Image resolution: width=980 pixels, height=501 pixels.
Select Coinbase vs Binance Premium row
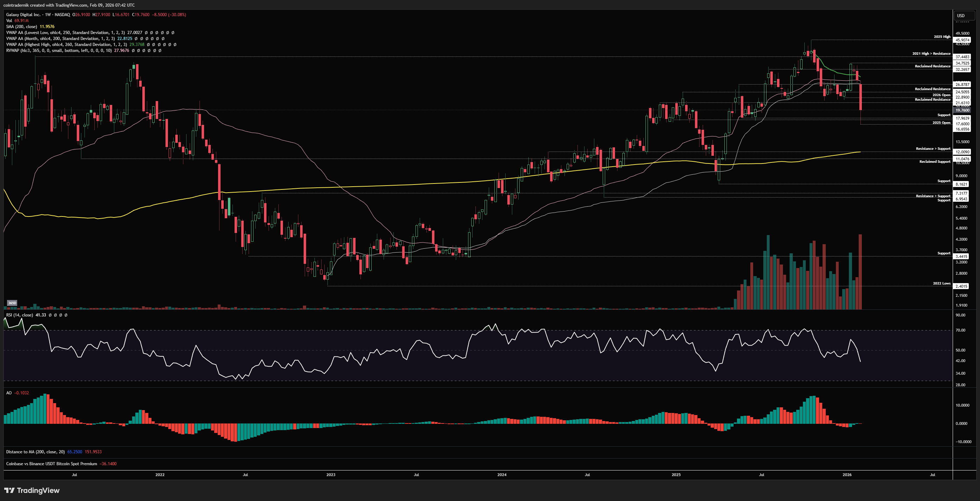pyautogui.click(x=51, y=464)
